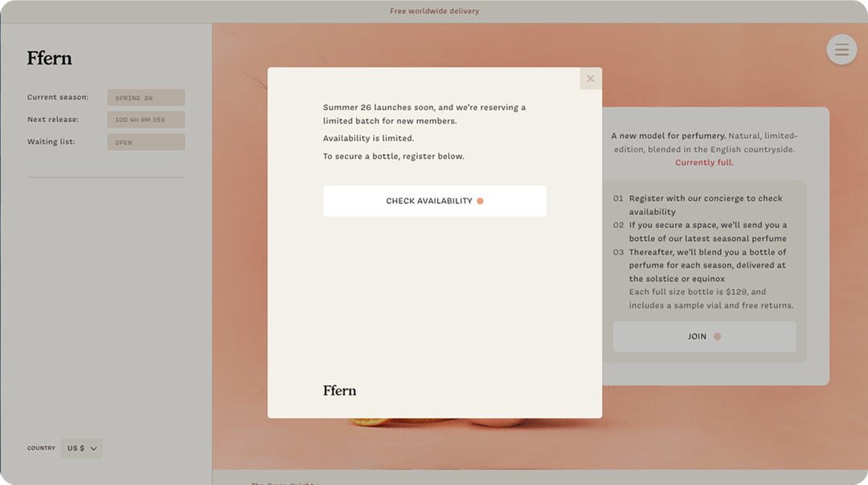Close the Summer 26 popup dialog
This screenshot has height=485, width=868.
[x=591, y=79]
